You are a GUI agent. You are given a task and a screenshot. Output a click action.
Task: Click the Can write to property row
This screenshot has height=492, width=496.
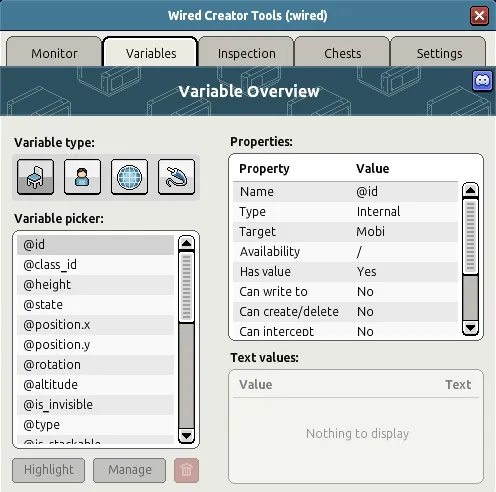[345, 292]
